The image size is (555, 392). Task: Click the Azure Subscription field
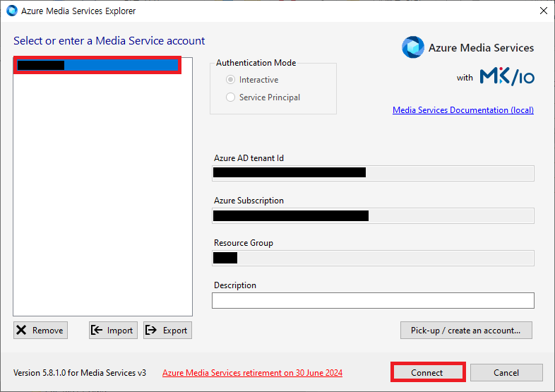(x=373, y=215)
